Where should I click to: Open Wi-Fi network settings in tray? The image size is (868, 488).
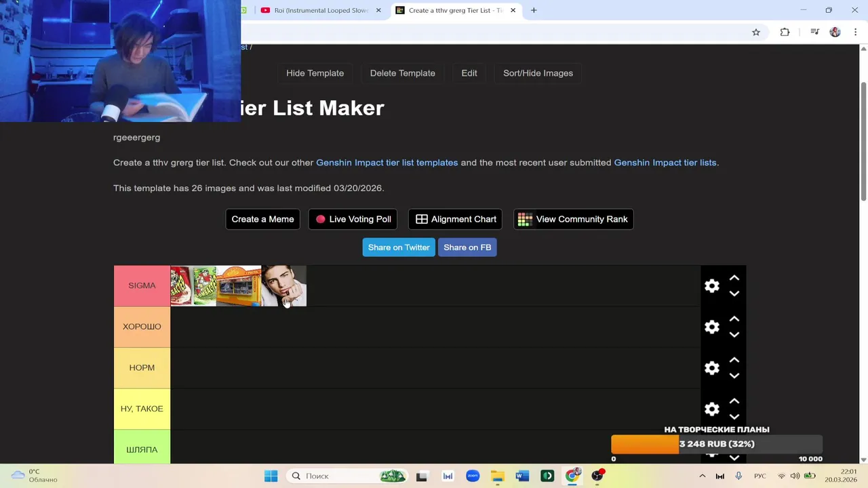(781, 476)
